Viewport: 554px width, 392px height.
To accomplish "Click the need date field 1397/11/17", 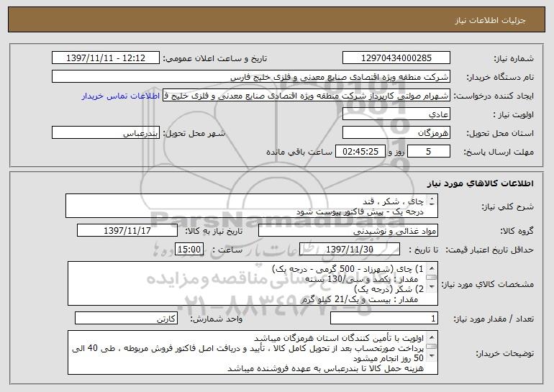I will 127,231.
